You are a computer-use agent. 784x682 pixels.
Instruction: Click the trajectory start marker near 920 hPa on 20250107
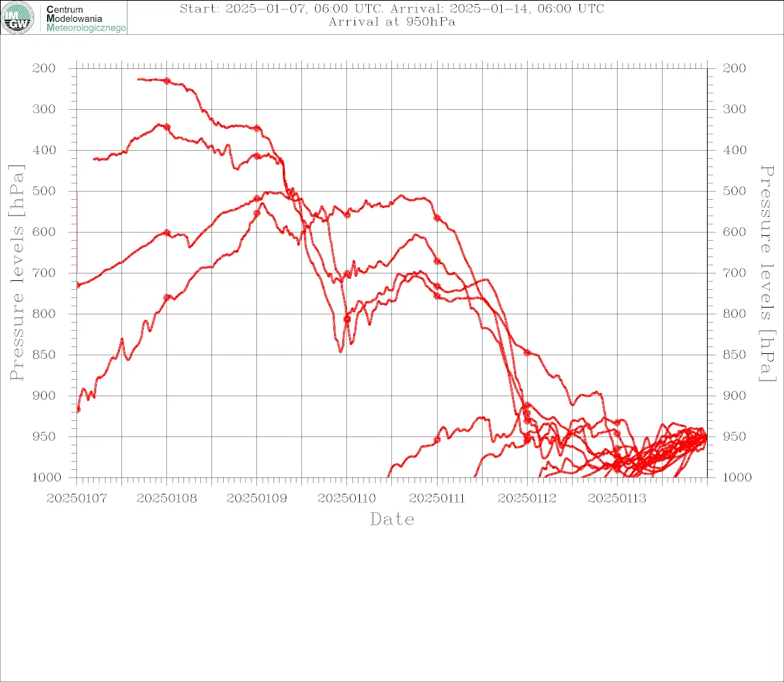coord(78,410)
